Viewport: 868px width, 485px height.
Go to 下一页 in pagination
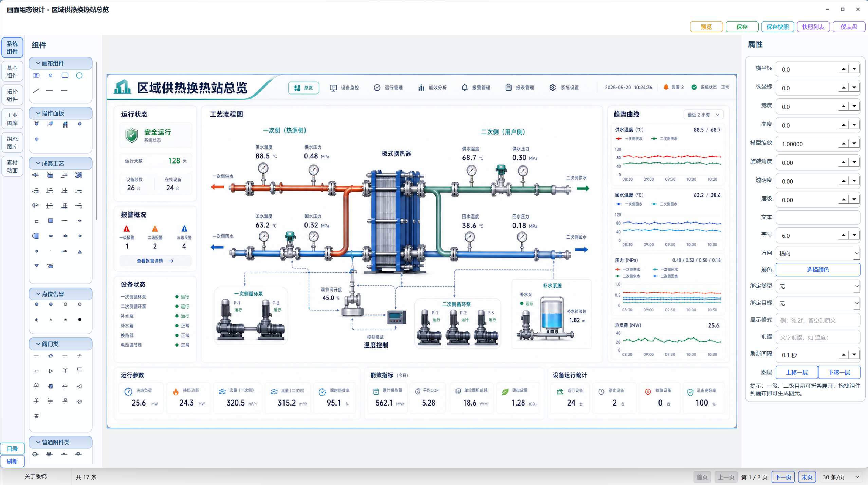(783, 477)
